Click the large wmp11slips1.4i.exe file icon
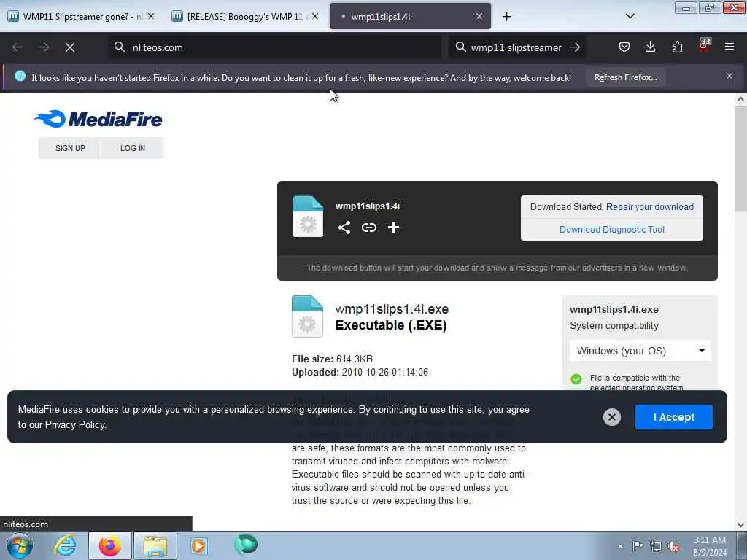747x560 pixels. tap(307, 316)
